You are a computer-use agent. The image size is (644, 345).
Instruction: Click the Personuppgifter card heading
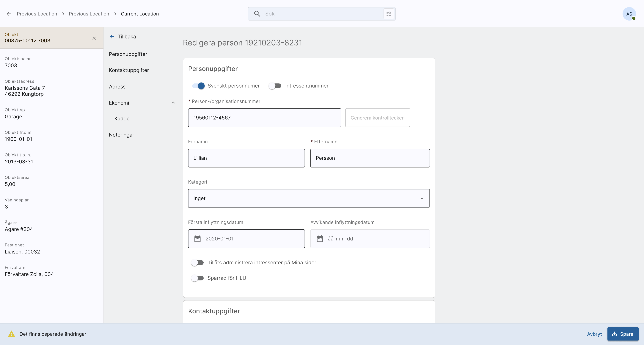(x=213, y=69)
